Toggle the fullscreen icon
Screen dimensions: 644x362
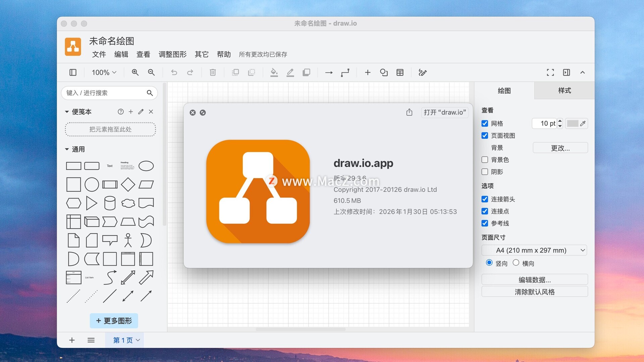(x=550, y=72)
